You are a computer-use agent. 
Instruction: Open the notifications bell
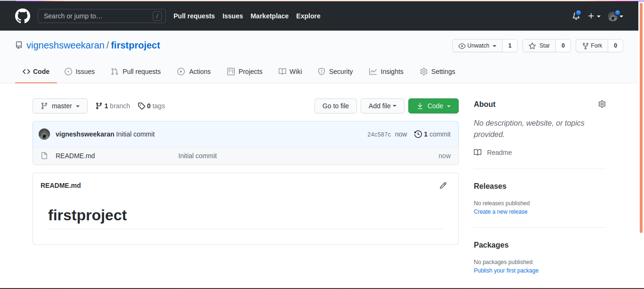click(x=576, y=16)
